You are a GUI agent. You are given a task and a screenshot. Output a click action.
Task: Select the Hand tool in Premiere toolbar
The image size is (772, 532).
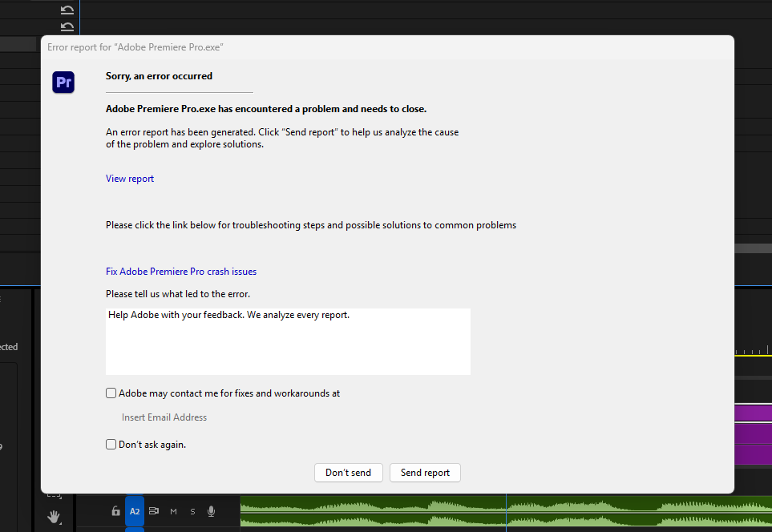(x=54, y=516)
